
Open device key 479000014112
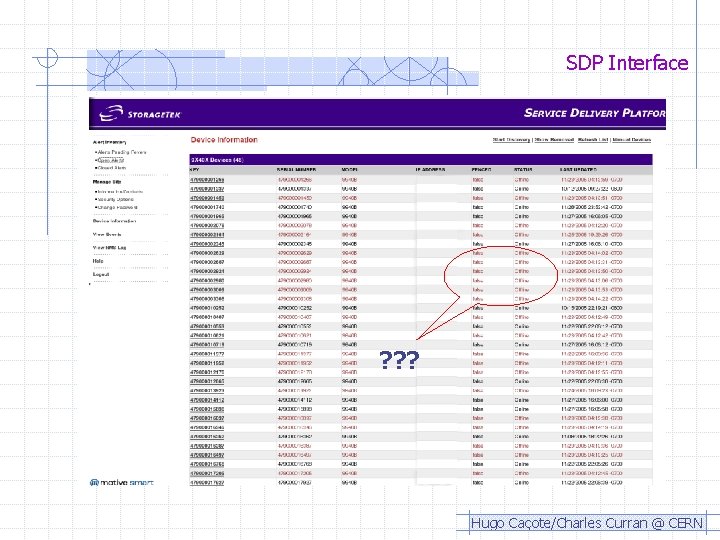click(207, 400)
